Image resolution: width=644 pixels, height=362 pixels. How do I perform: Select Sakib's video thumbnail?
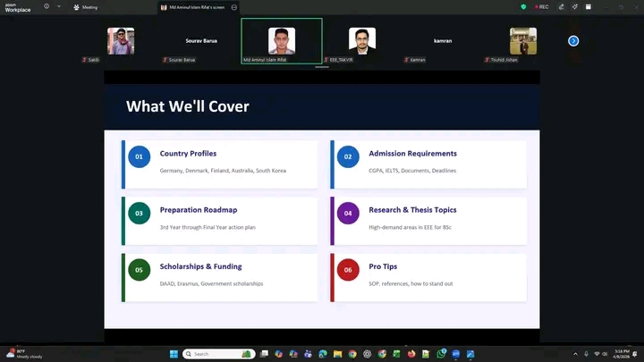click(121, 41)
